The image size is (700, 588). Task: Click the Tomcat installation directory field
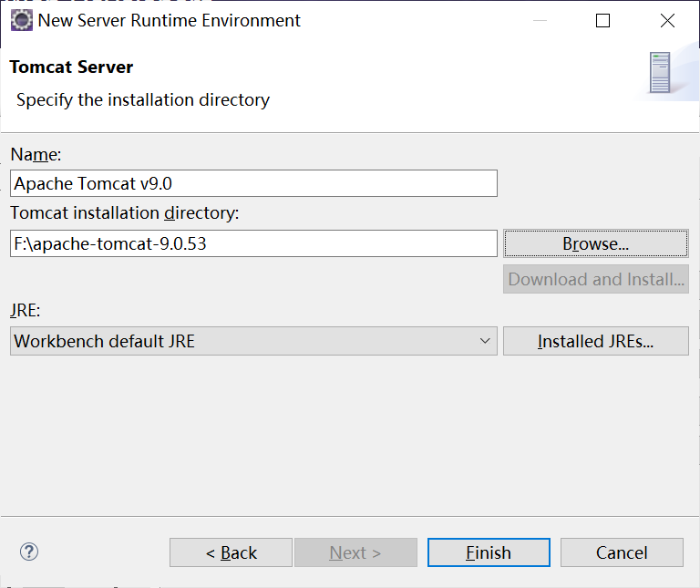click(253, 243)
